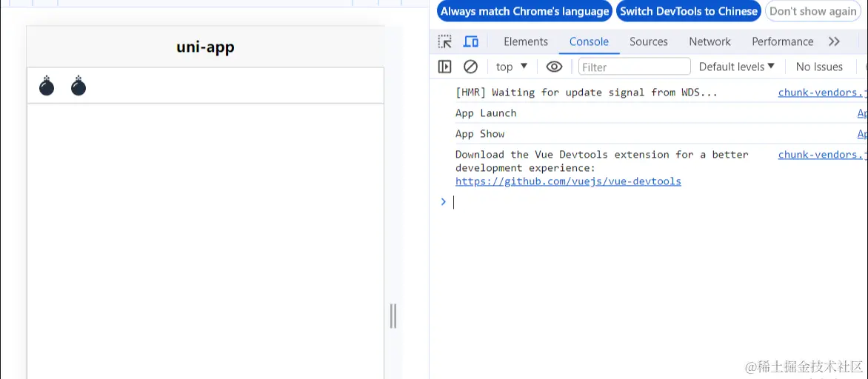
Task: Open source link beside App Launch message
Action: (862, 113)
